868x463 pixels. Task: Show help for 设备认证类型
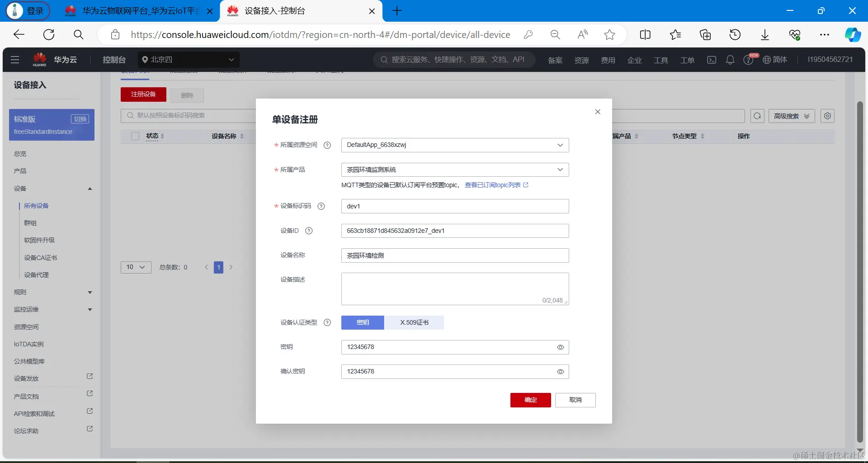pyautogui.click(x=327, y=322)
